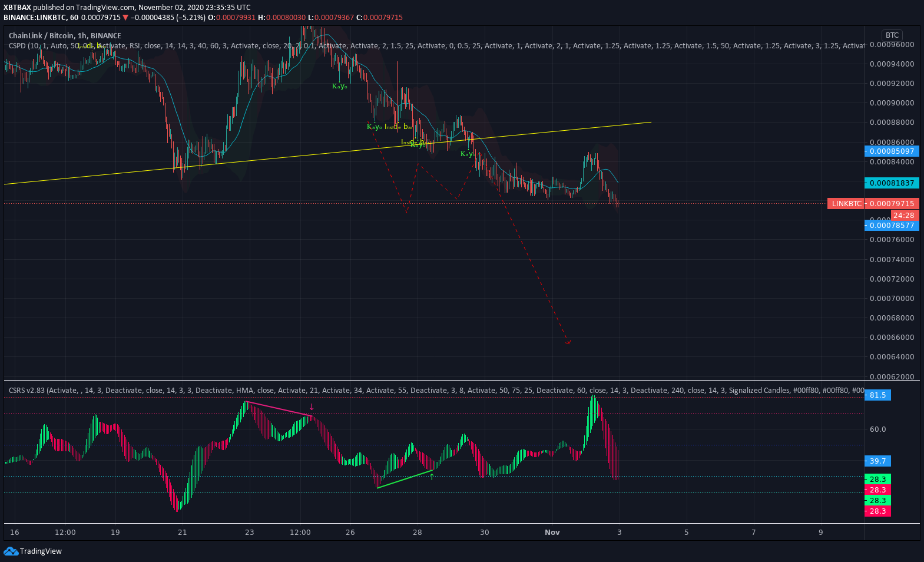924x562 pixels.
Task: Click the CSPD indicator legend text
Action: [436, 46]
